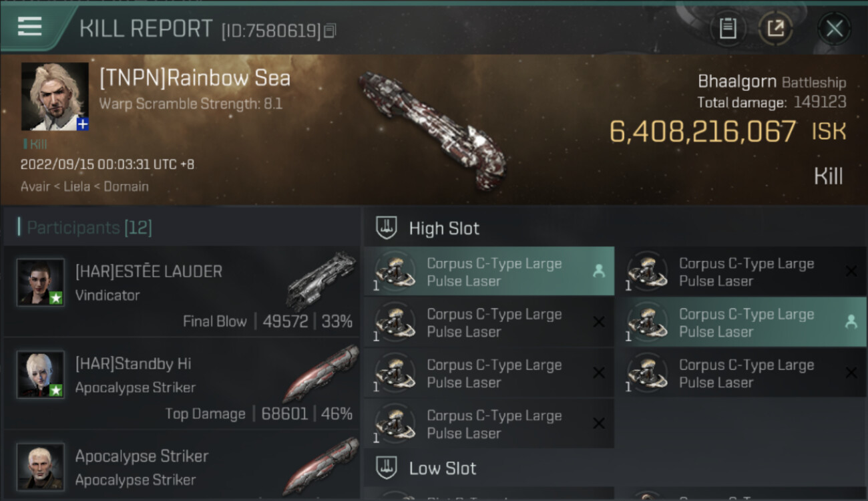Open Rainbow Sea pilot portrait
Image resolution: width=868 pixels, height=501 pixels.
[54, 96]
